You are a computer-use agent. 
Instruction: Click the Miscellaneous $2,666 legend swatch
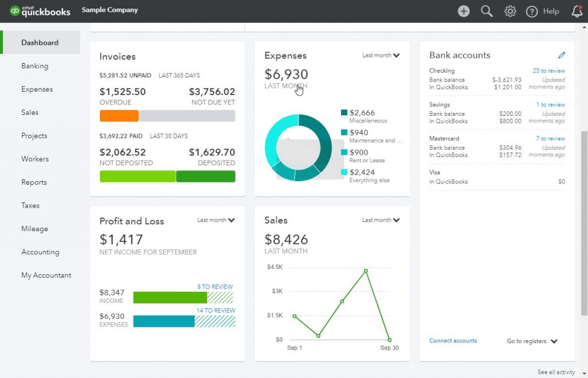click(344, 113)
